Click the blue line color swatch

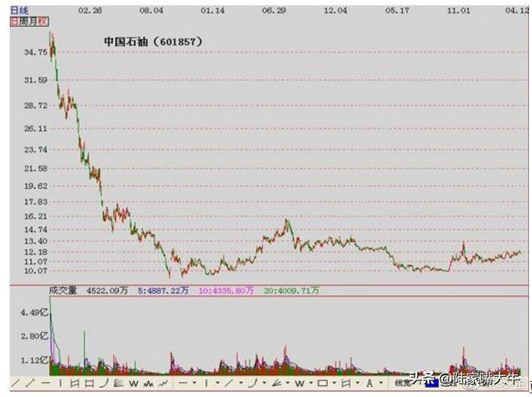click(432, 383)
